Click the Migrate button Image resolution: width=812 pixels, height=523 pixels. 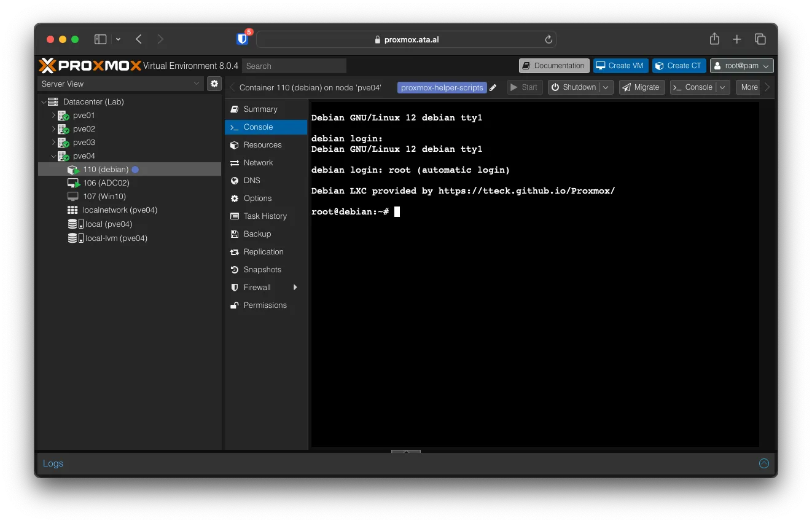click(x=642, y=87)
